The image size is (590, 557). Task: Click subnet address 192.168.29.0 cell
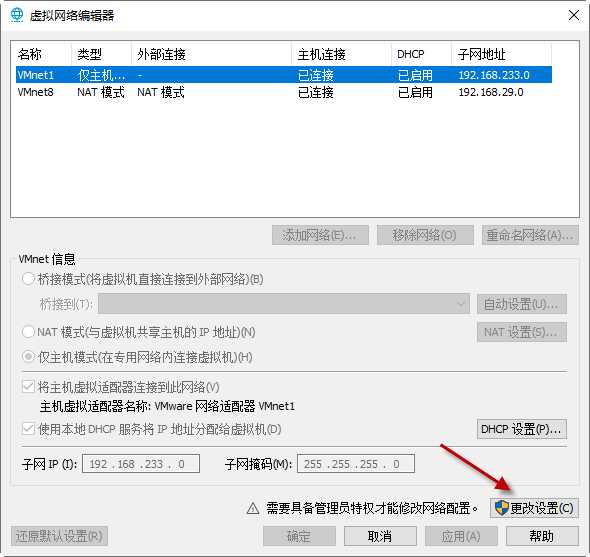pos(491,92)
